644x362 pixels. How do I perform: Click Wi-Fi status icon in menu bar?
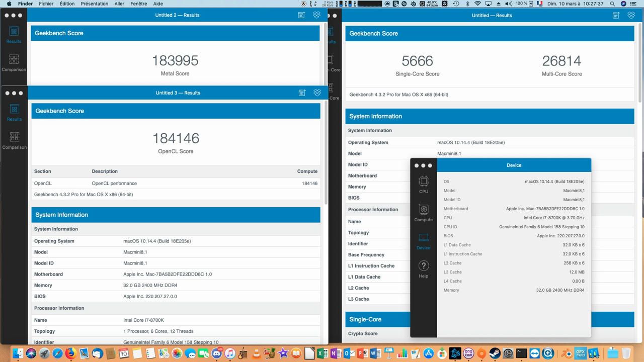point(477,4)
